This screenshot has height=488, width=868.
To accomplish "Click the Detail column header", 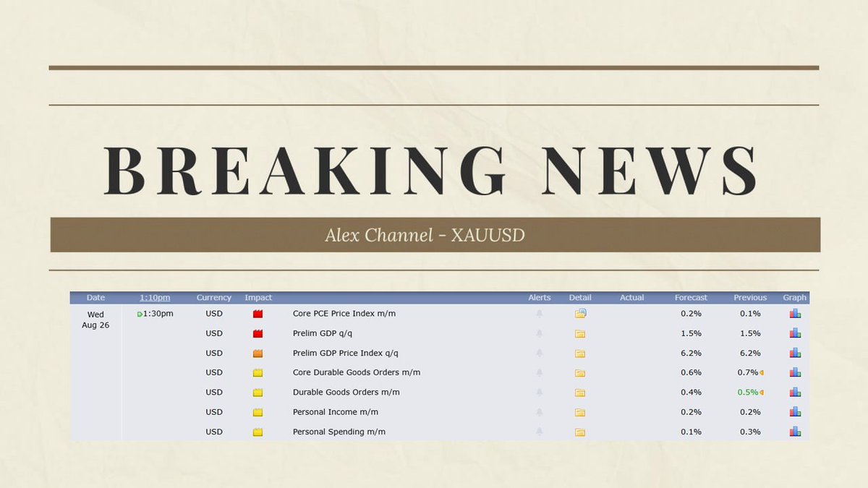I will (x=580, y=298).
